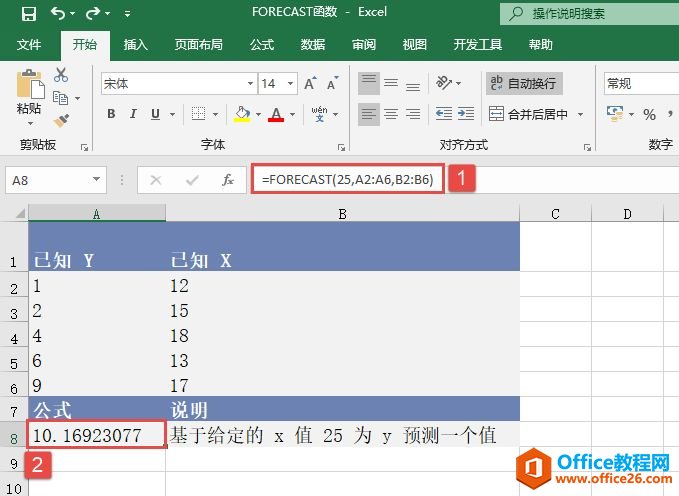Toggle Italic formatting
Image resolution: width=679 pixels, height=496 pixels.
[133, 114]
